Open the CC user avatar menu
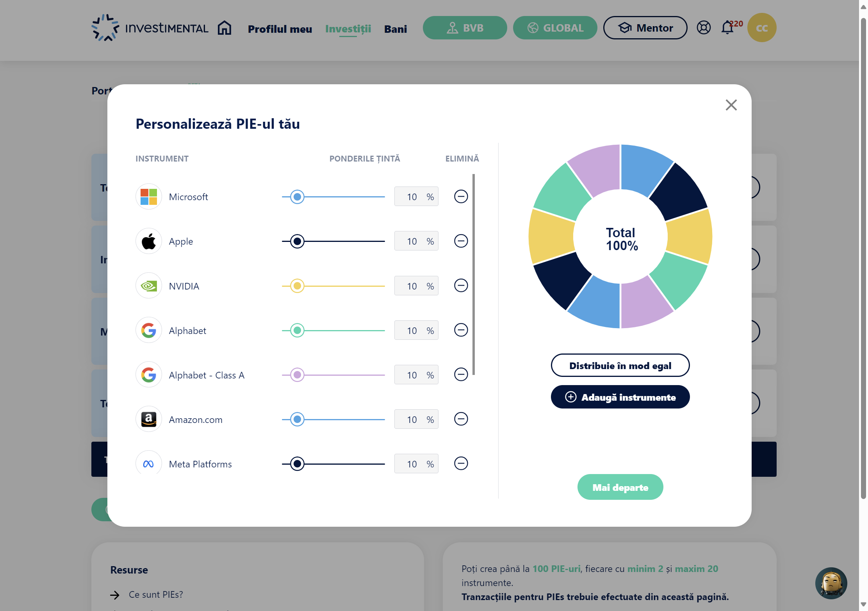This screenshot has width=868, height=611. click(761, 28)
